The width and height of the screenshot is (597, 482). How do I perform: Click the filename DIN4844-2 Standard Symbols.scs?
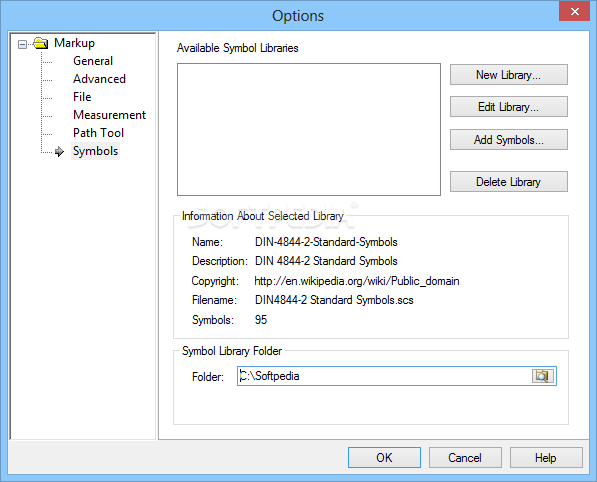(334, 300)
